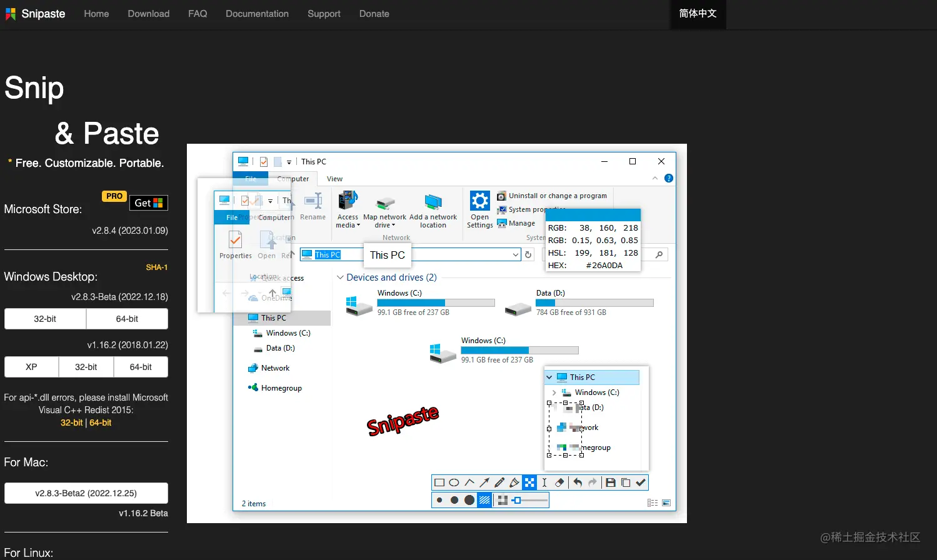Select the mosaic checkered tool

pos(529,482)
